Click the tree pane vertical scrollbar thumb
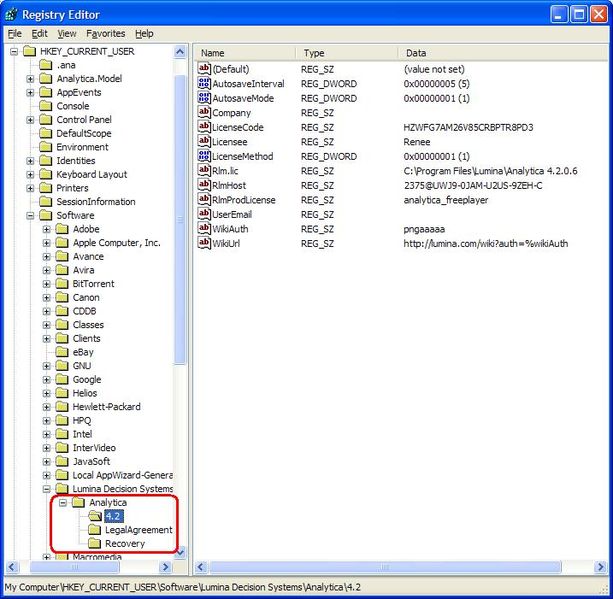This screenshot has height=599, width=613. tap(180, 220)
